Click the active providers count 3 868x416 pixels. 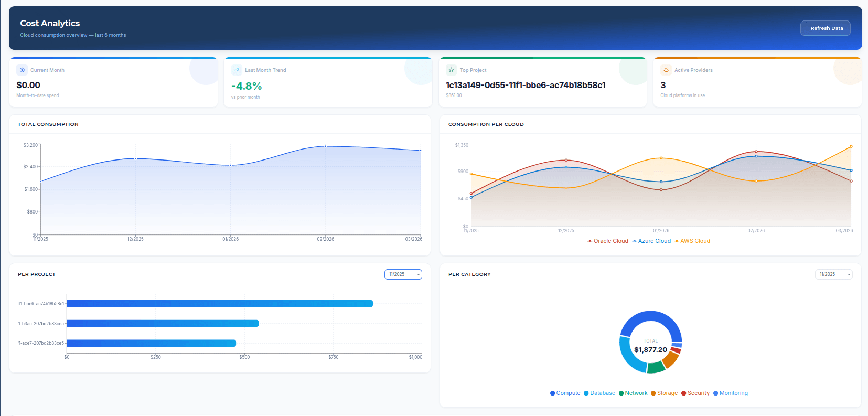663,85
